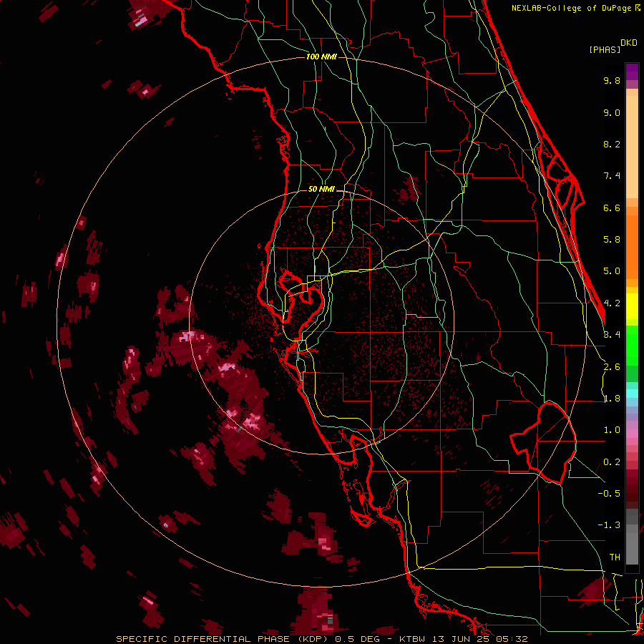Pick the bright green color bar segment

(632, 346)
